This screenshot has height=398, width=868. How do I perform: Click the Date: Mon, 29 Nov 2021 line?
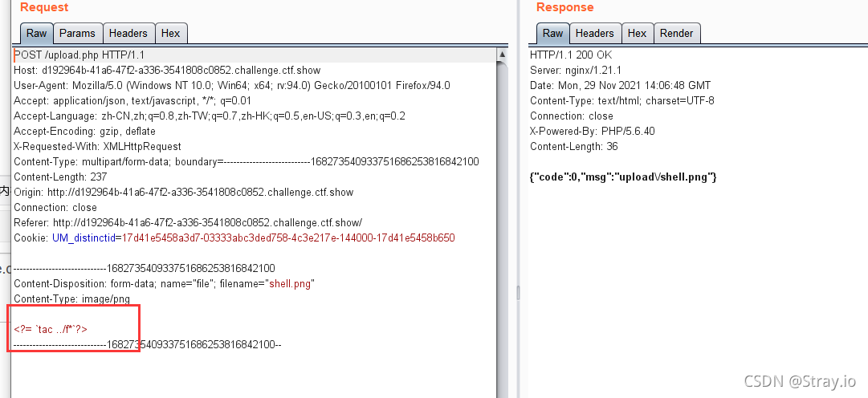[x=620, y=86]
